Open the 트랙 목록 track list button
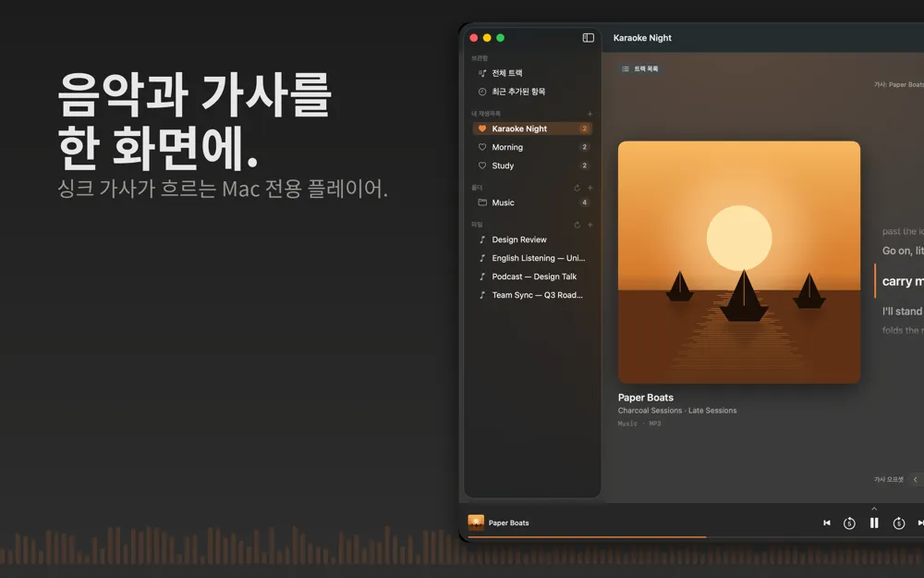Viewport: 924px width, 578px height. 640,69
